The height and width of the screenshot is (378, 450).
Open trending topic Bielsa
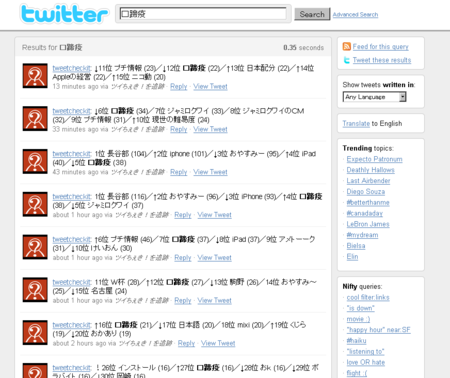click(356, 246)
